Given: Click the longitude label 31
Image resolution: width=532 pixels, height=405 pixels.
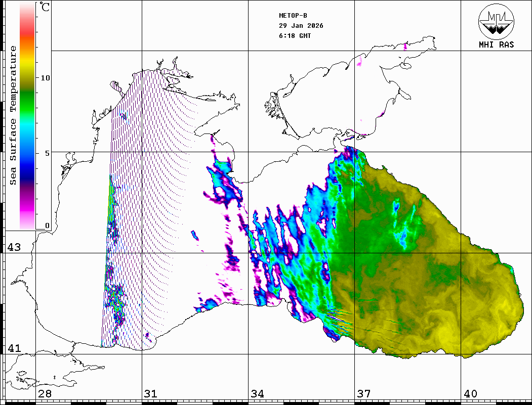Looking at the screenshot, I should 150,394.
